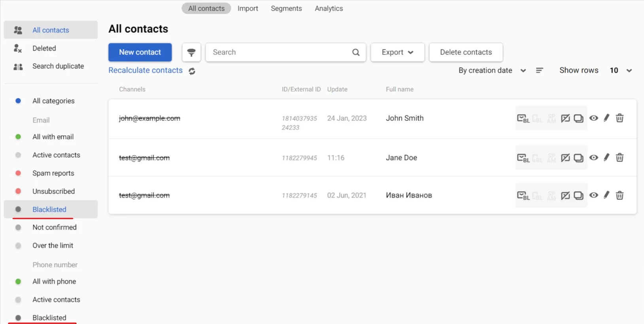
Task: Click the Search duplicate icon in sidebar
Action: point(18,66)
